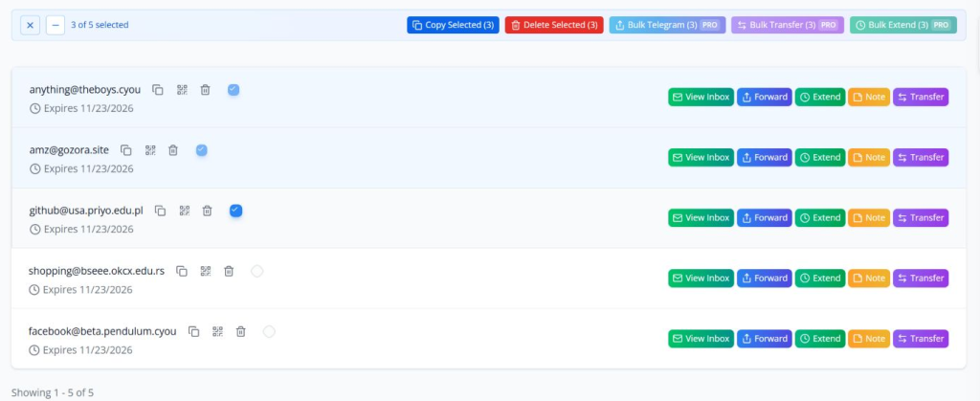Add Note to amz@gozora.site
The image size is (980, 401).
point(869,157)
